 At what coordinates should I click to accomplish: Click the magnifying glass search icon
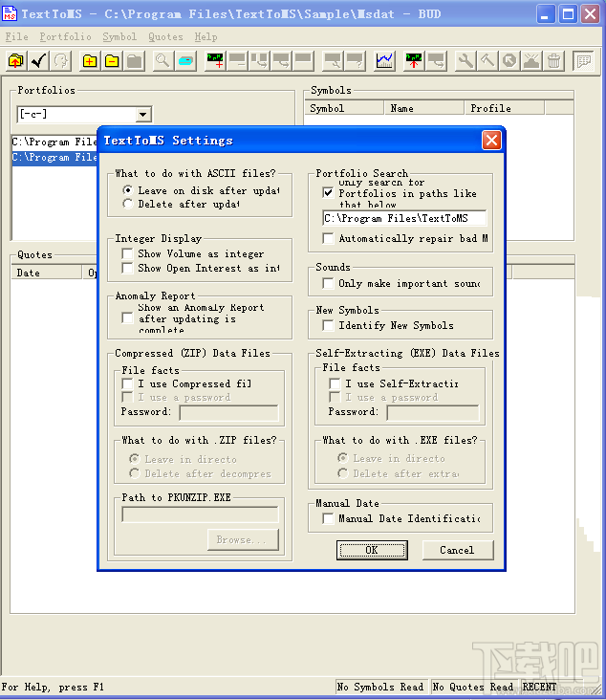[x=162, y=60]
